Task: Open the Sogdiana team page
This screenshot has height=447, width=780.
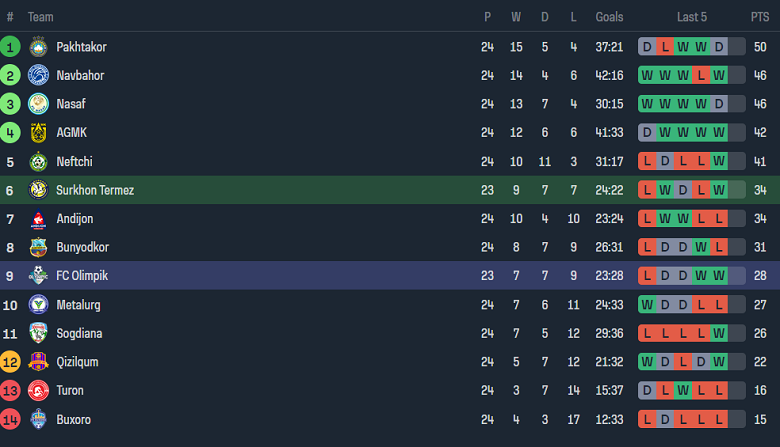Action: (79, 333)
